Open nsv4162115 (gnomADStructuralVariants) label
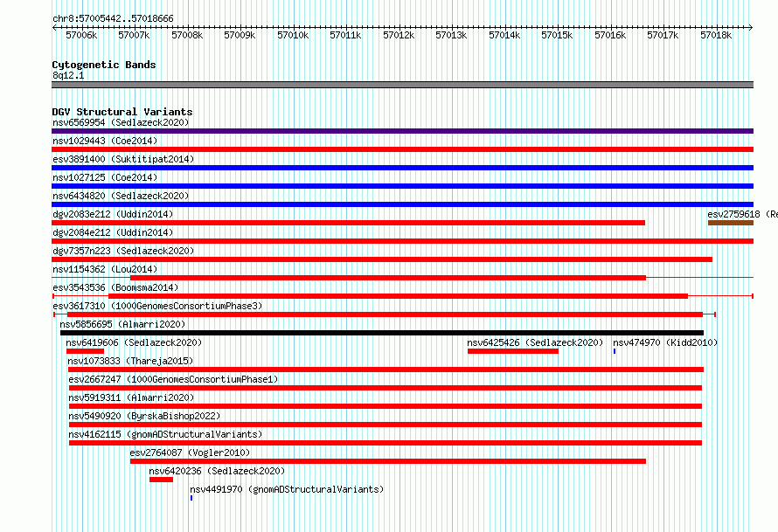This screenshot has width=778, height=532. (x=165, y=434)
